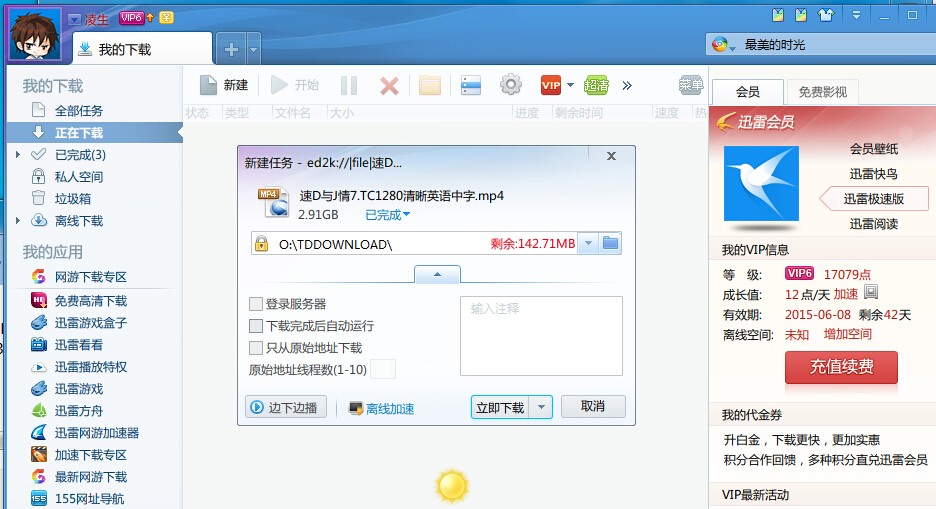The width and height of the screenshot is (936, 509).
Task: Switch to the 会员 tab
Action: [x=748, y=92]
